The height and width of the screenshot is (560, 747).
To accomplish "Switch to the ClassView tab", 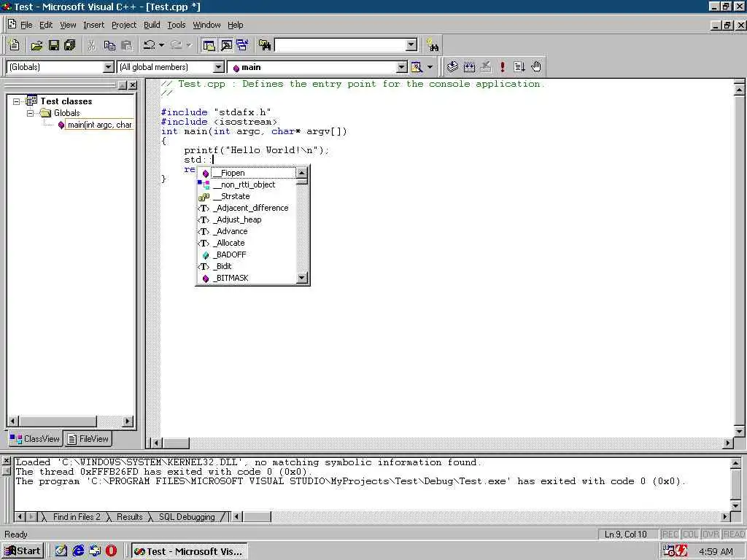I will (35, 438).
